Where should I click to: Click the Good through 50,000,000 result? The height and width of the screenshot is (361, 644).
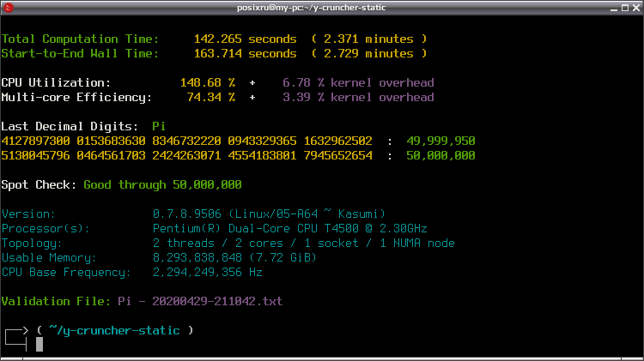(162, 185)
